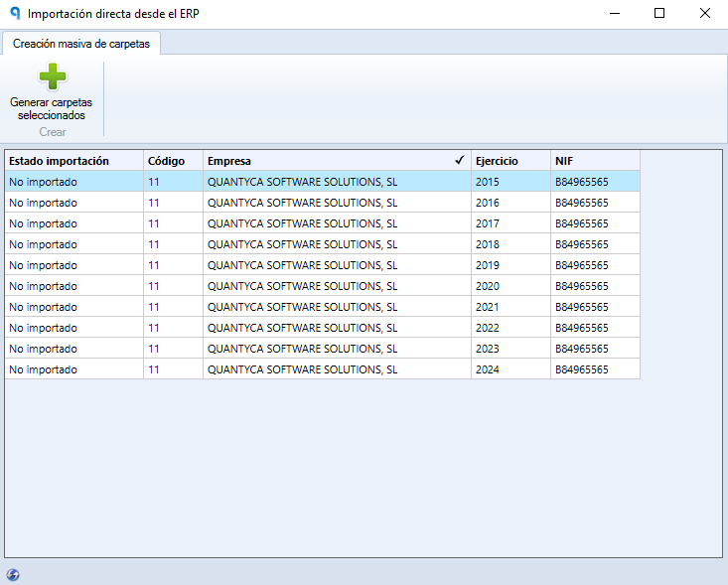Viewport: 728px width, 585px height.
Task: Click Código 11 in the 2015 row
Action: 173,182
